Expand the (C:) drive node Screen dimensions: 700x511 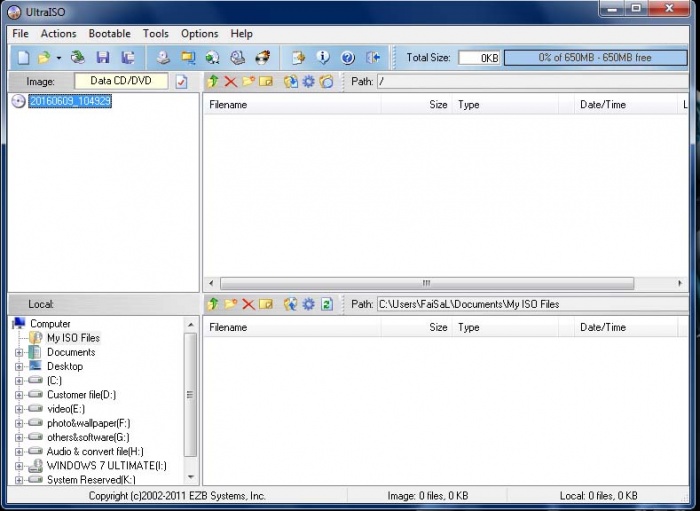coord(19,381)
